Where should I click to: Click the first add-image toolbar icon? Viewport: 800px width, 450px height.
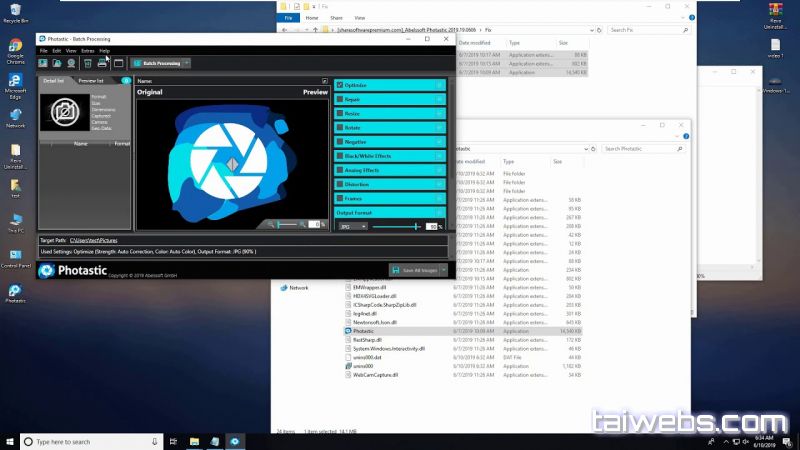pyautogui.click(x=43, y=63)
